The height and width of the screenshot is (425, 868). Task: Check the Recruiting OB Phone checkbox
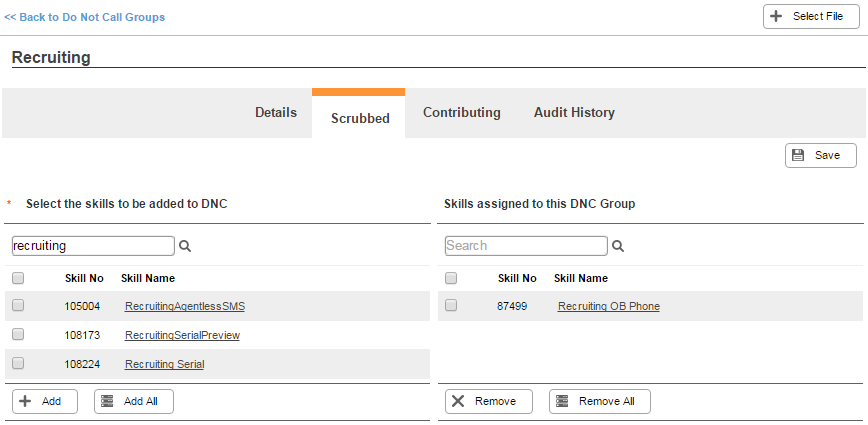coord(451,305)
